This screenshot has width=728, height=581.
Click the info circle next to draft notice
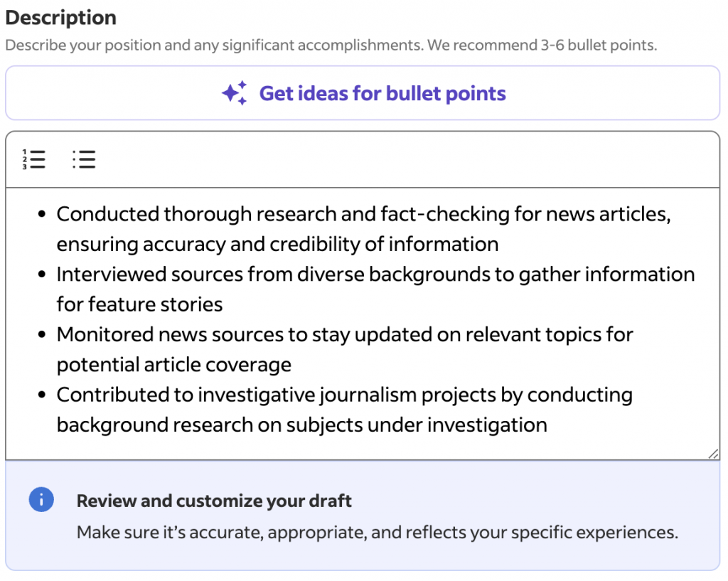point(41,499)
